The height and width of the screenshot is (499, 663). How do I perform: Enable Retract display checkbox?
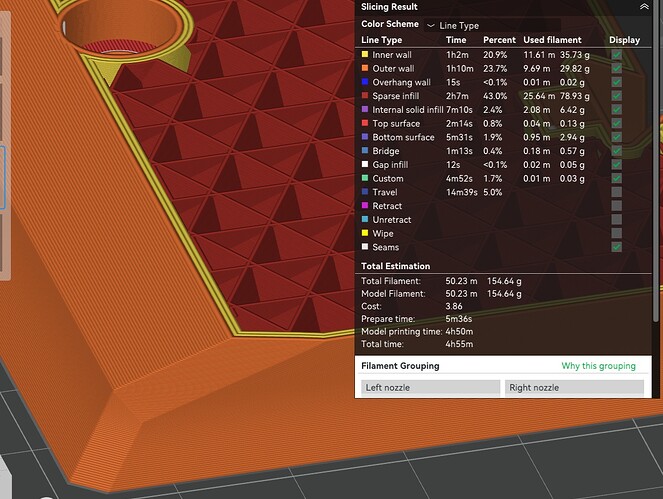(616, 206)
